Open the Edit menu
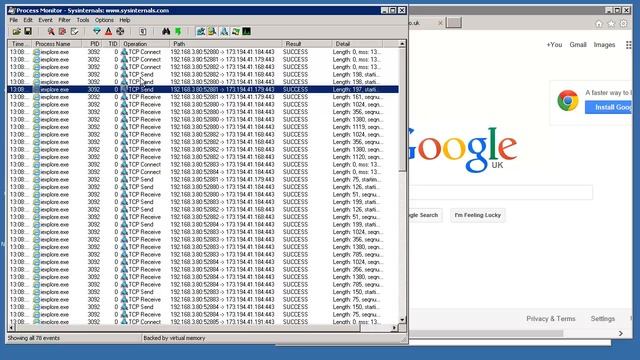Screen dimensions: 640x360 [x=28, y=20]
